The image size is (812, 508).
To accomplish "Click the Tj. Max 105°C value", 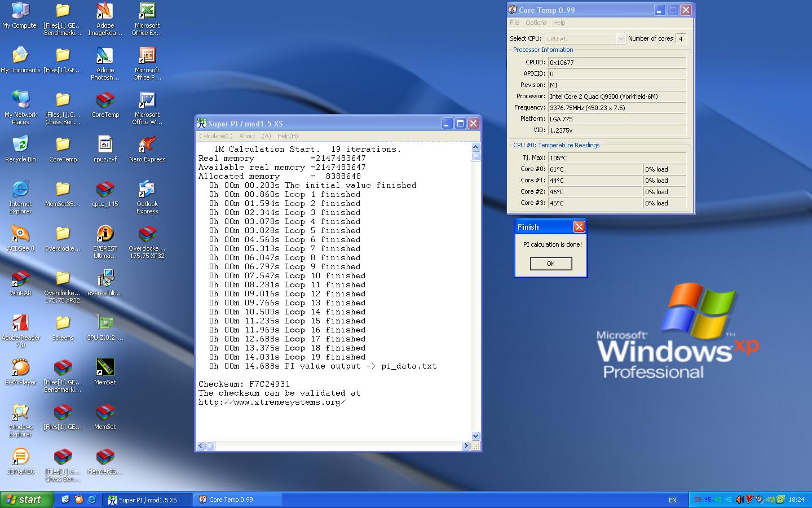I will point(617,157).
